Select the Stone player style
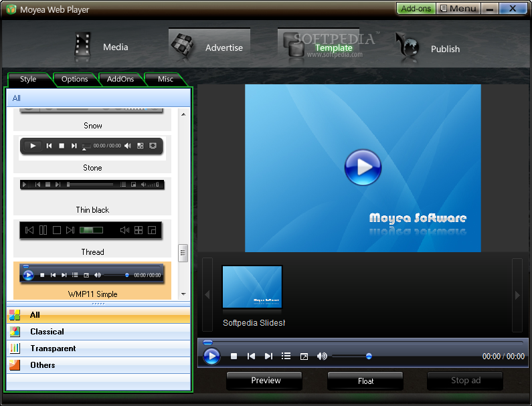This screenshot has height=406, width=532. (92, 155)
